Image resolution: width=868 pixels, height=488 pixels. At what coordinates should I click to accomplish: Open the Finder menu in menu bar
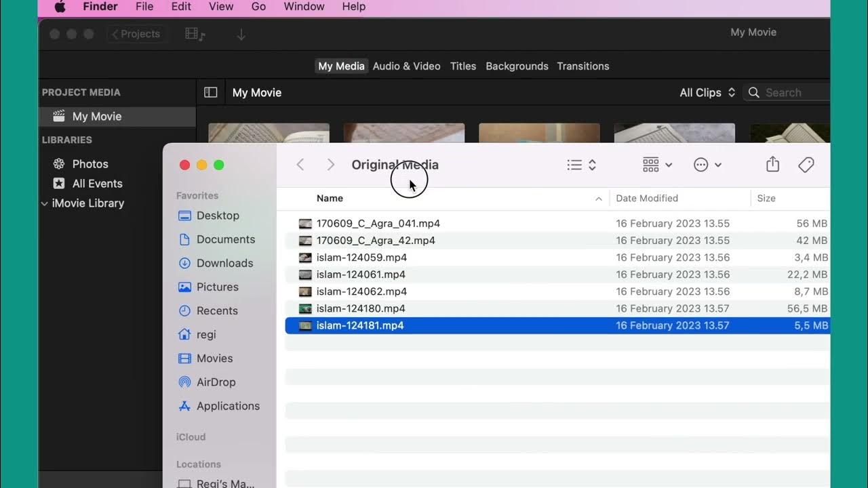[100, 7]
